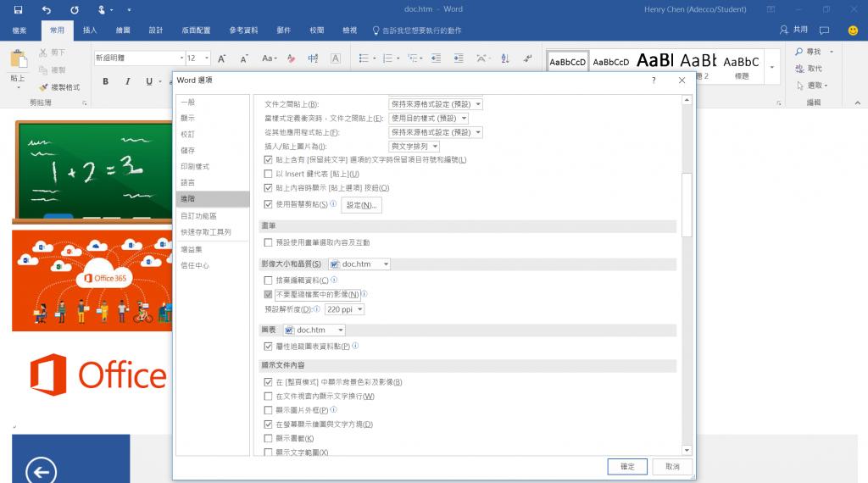
Task: Click the touch/mouse mode icon
Action: tap(102, 9)
